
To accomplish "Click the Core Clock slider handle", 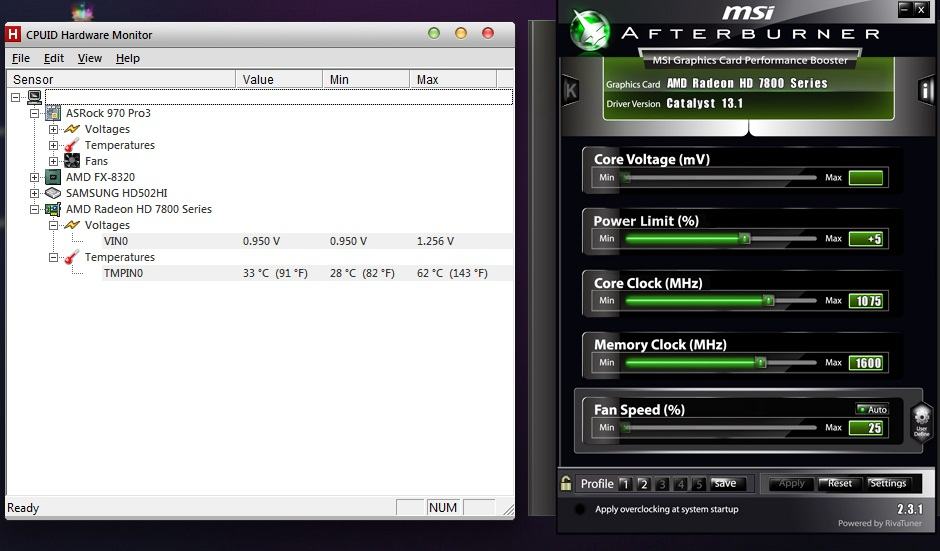I will point(769,300).
